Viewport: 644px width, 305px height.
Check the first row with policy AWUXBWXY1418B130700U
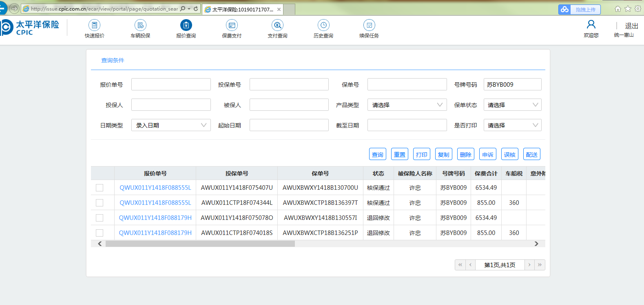tap(100, 188)
